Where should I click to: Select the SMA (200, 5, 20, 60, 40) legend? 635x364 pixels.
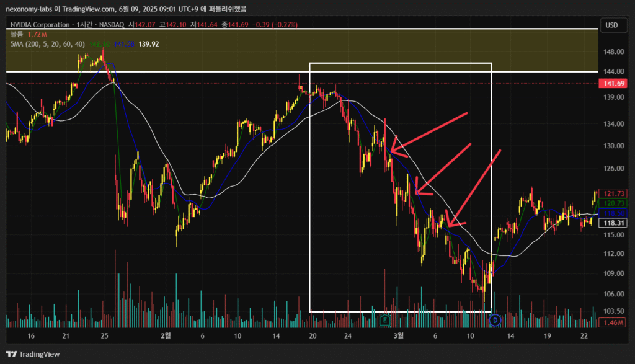(x=47, y=44)
